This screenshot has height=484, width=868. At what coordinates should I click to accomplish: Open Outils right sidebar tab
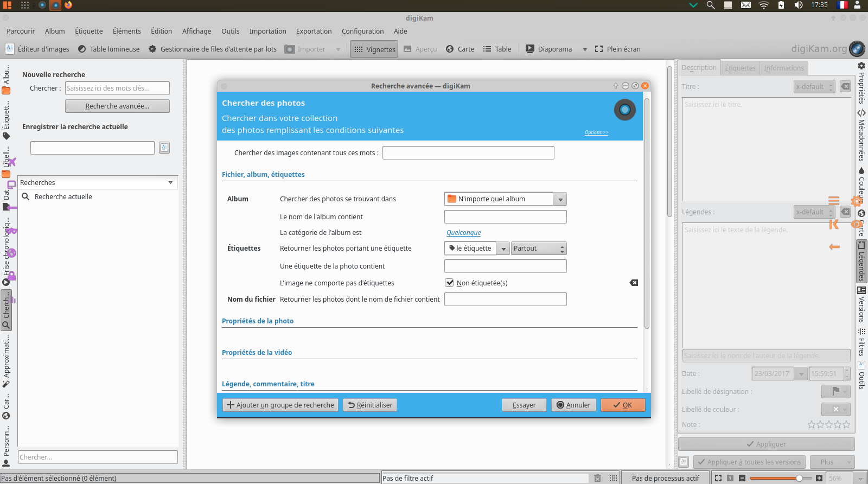click(861, 375)
